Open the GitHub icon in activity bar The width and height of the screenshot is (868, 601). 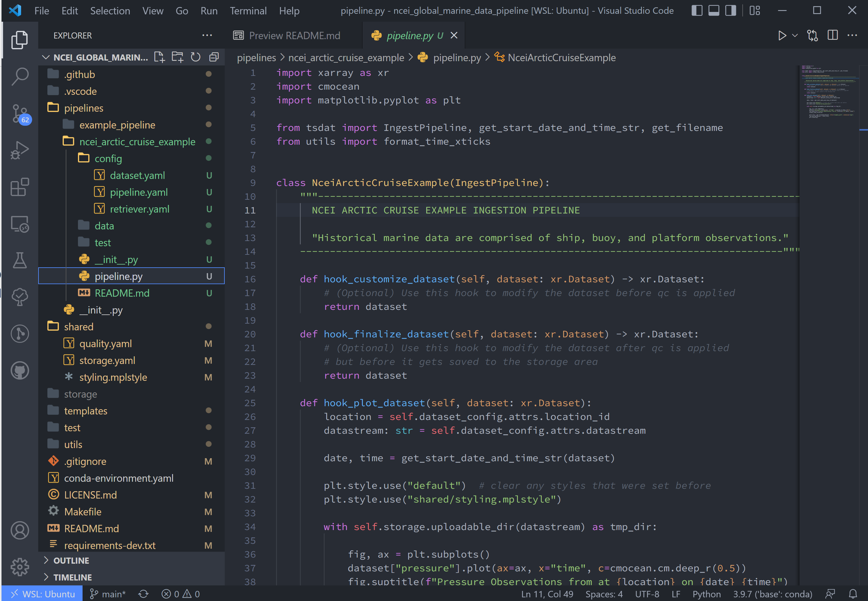(x=20, y=371)
